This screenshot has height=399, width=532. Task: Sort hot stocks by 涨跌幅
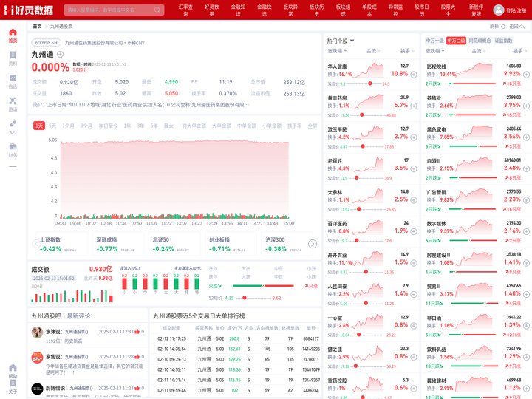click(337, 51)
